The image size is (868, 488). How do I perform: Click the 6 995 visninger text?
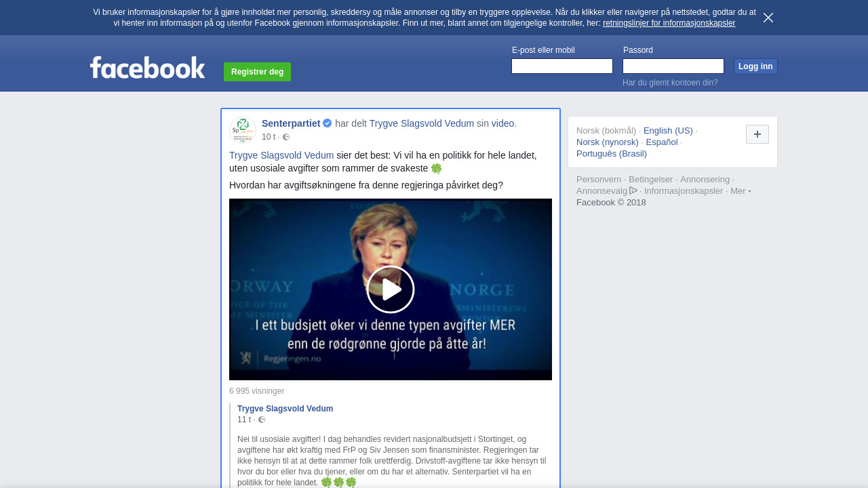point(256,391)
